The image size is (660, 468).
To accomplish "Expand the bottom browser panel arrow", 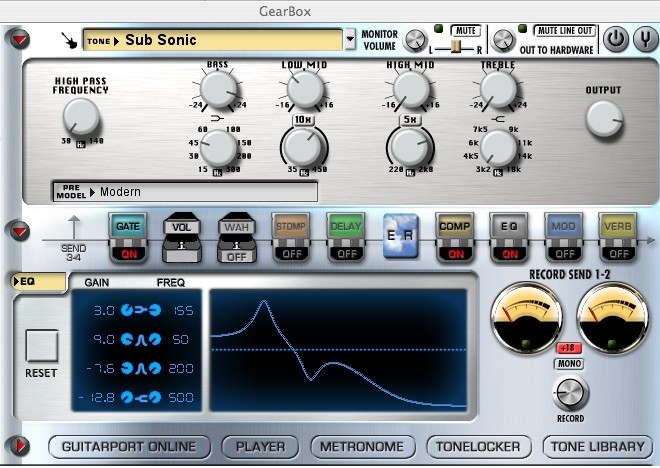I will pyautogui.click(x=18, y=446).
